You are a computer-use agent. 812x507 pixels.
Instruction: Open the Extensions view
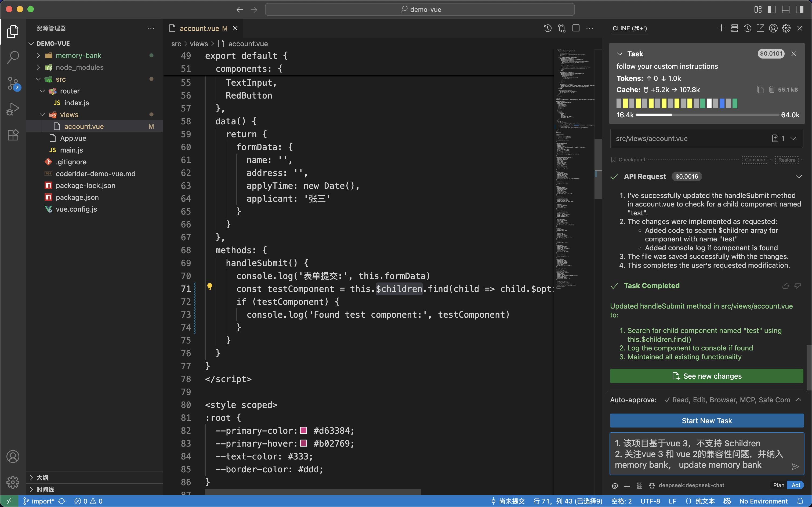[x=13, y=135]
